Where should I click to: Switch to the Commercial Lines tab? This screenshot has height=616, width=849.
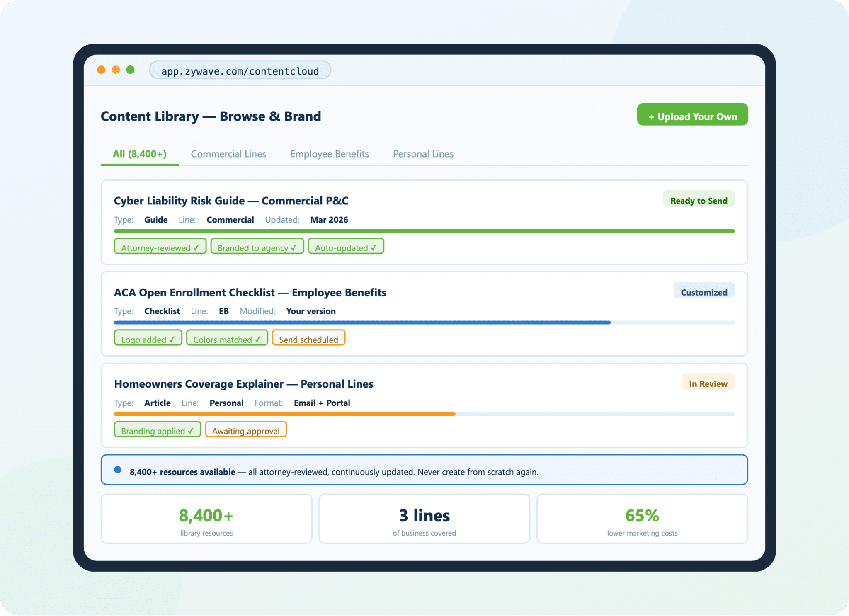228,154
